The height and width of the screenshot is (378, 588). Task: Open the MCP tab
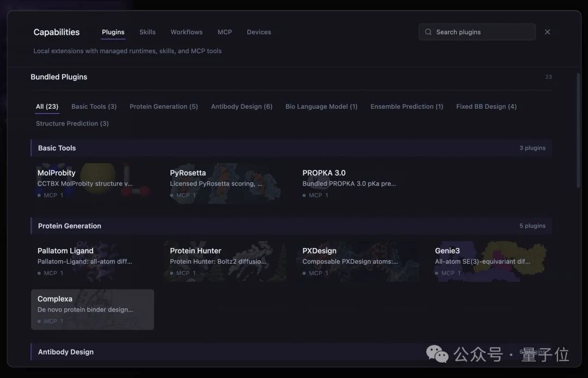(225, 32)
